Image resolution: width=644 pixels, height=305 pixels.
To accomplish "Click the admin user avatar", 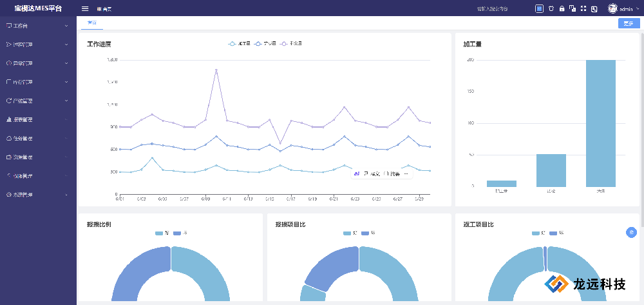I will 612,9.
